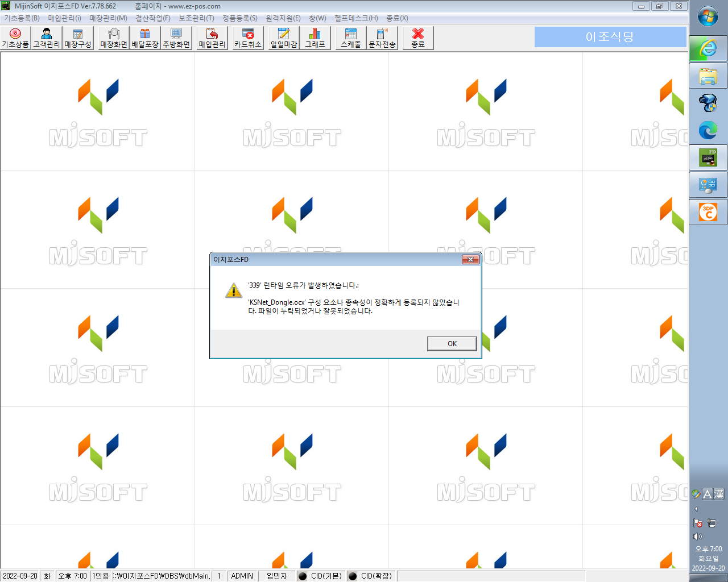Click the 종료 exit toolbar icon

click(418, 38)
